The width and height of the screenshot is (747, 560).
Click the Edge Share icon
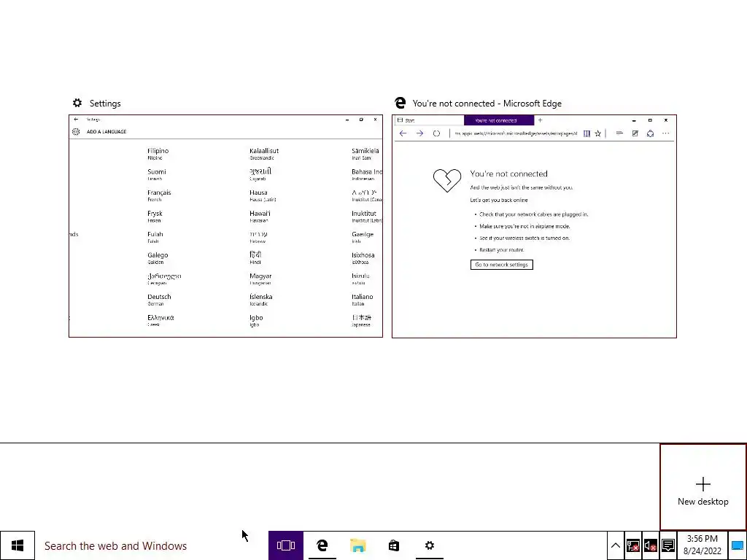(x=650, y=134)
